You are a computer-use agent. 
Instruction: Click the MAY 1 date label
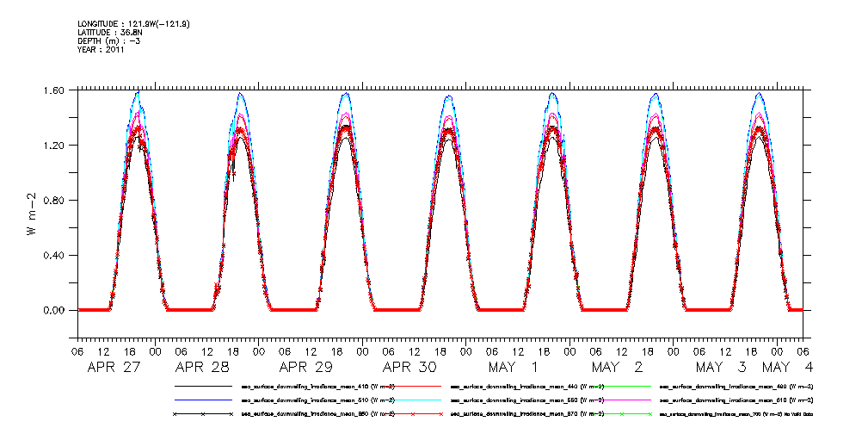(513, 367)
